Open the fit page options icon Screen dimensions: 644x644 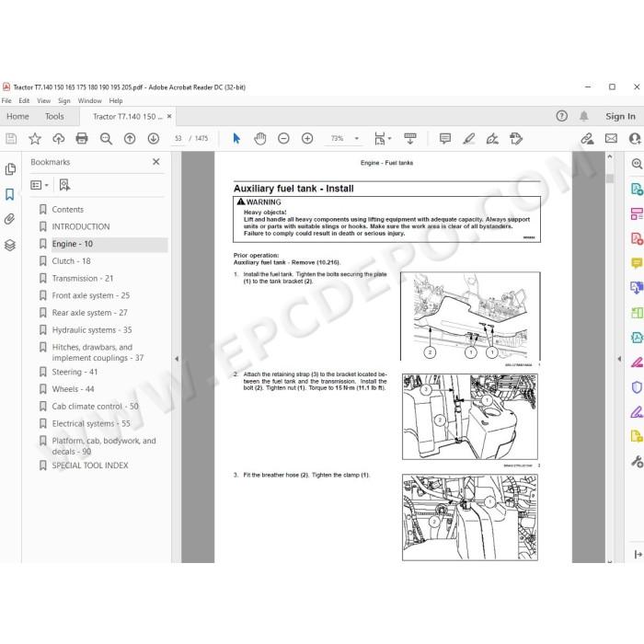tap(383, 139)
